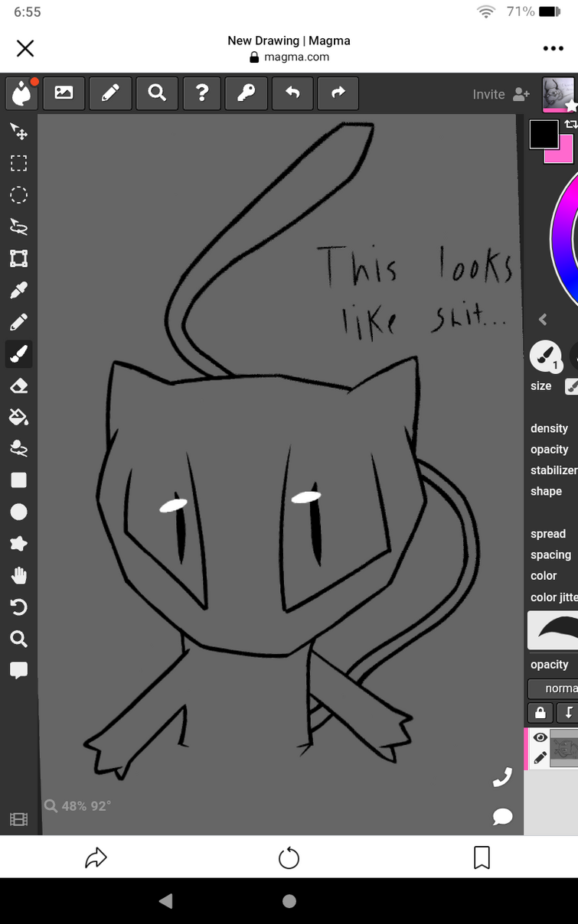This screenshot has height=924, width=578.
Task: Open the filmstrip animation panel
Action: pyautogui.click(x=18, y=819)
